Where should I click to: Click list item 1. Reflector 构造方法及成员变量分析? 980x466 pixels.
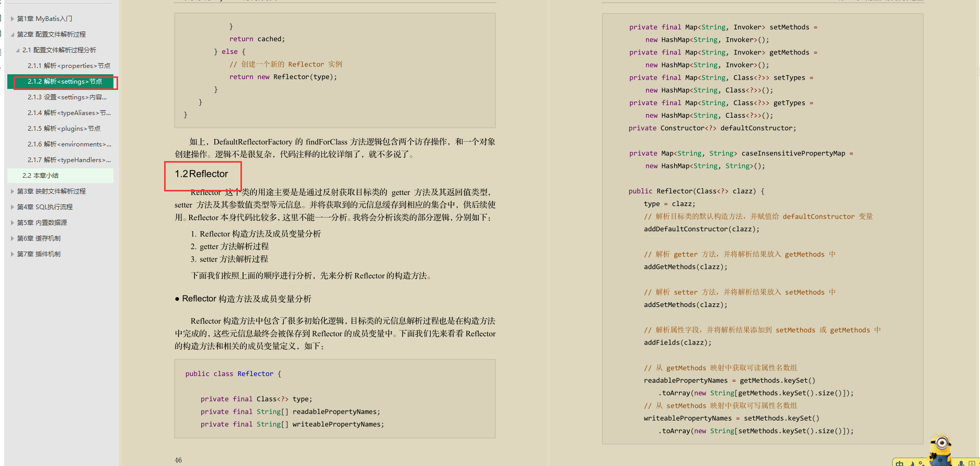point(256,234)
